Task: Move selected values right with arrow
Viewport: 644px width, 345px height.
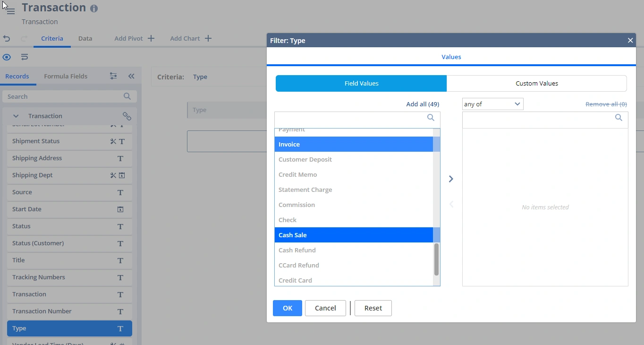Action: [451, 179]
